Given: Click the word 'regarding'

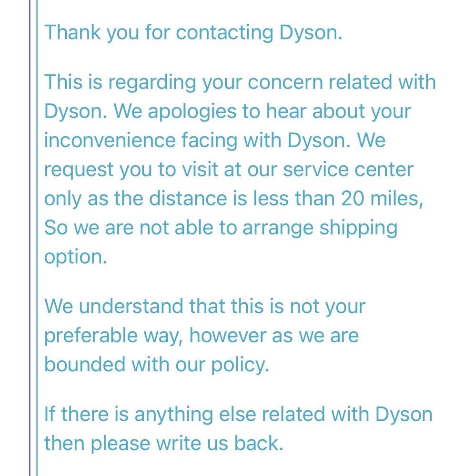Looking at the screenshot, I should tap(152, 82).
